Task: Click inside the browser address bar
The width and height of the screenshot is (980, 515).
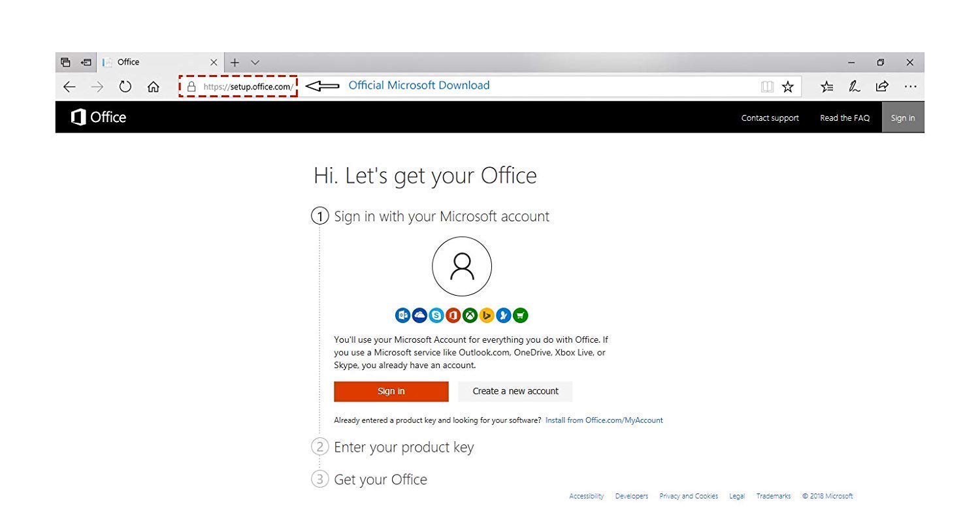Action: pyautogui.click(x=490, y=86)
